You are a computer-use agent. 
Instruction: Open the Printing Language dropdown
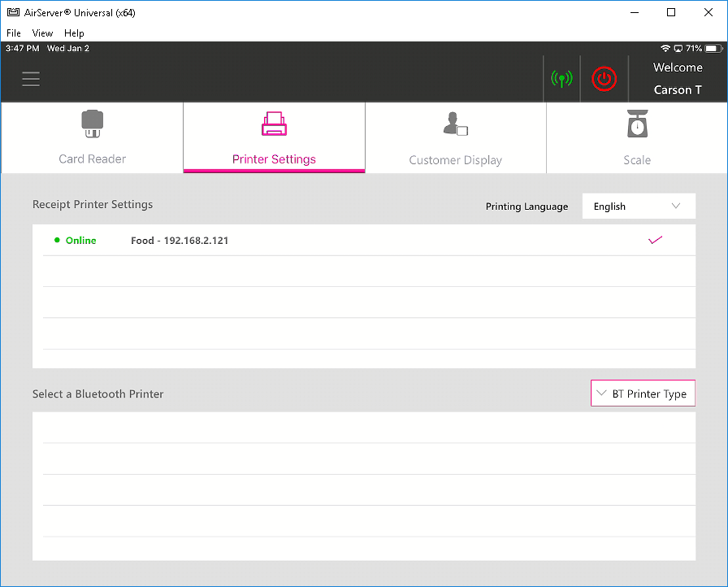639,207
